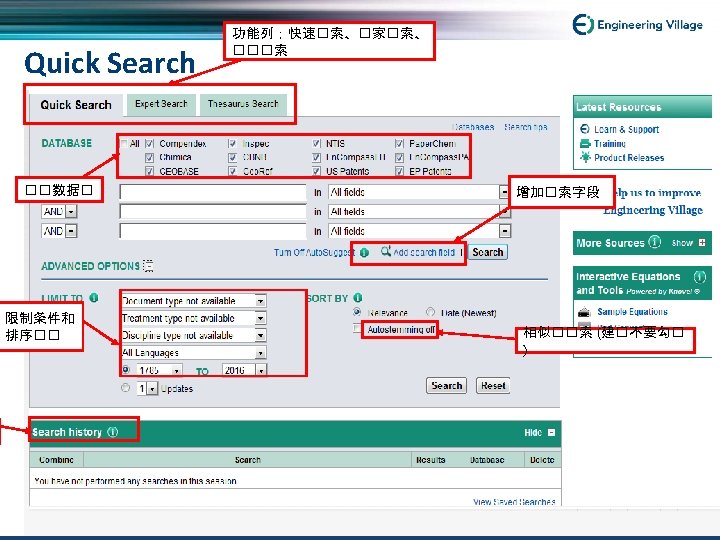Switch to Quick Search tab

[x=76, y=105]
